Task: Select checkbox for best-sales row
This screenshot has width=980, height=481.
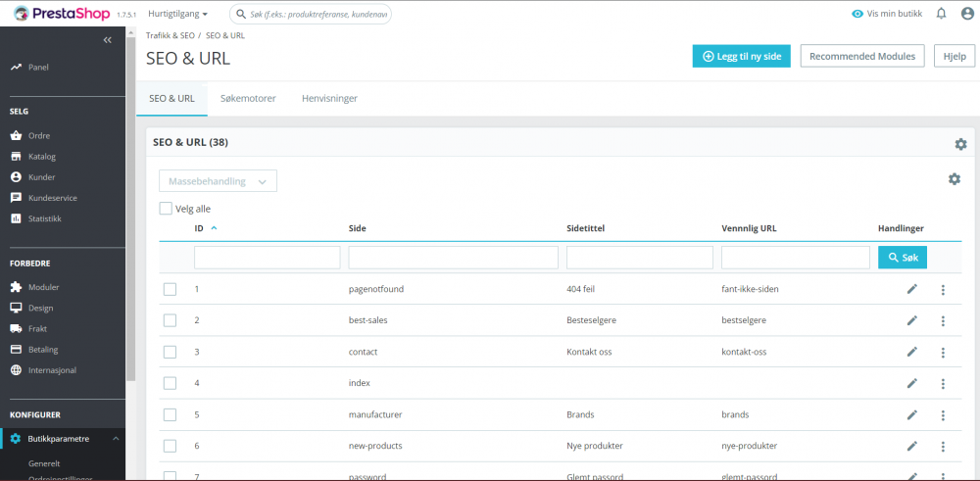Action: click(x=170, y=320)
